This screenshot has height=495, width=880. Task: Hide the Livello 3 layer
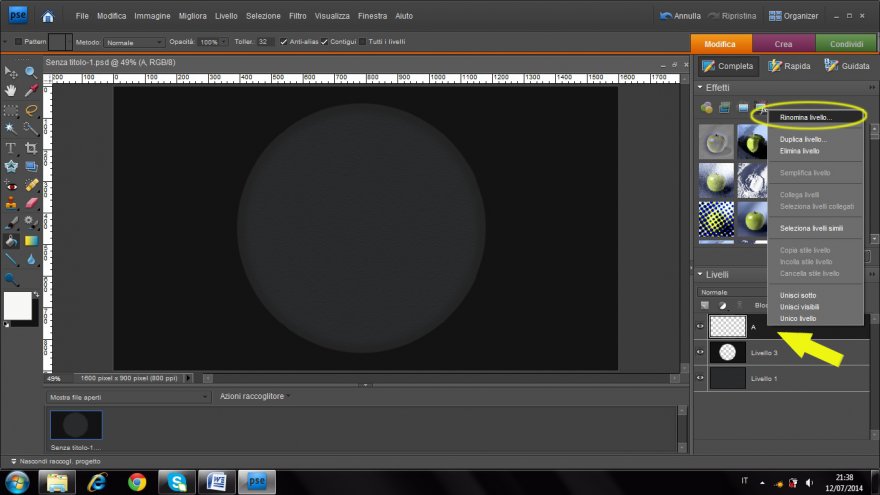point(700,352)
